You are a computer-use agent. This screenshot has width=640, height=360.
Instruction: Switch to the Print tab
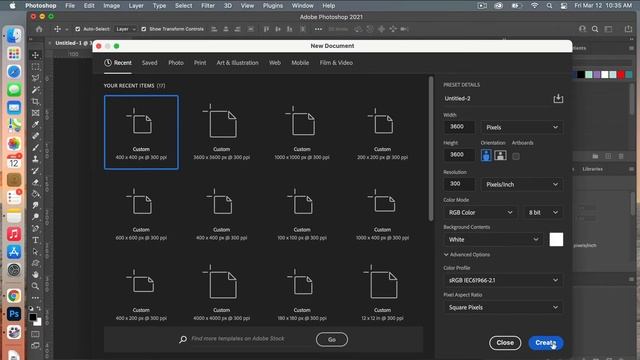pos(200,63)
